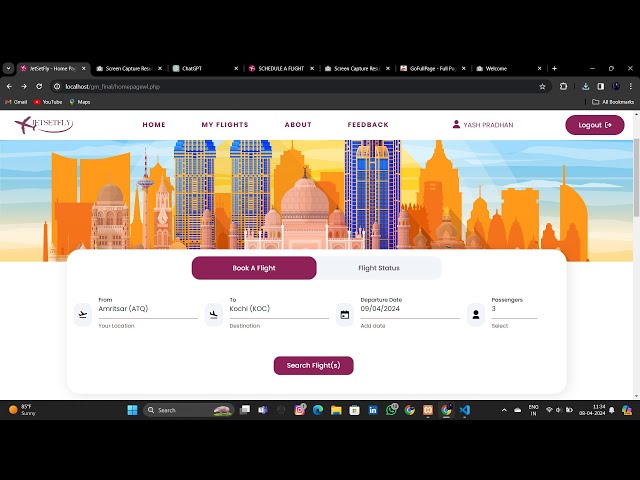Bookmark this page with star icon
This screenshot has width=640, height=480.
click(x=542, y=87)
